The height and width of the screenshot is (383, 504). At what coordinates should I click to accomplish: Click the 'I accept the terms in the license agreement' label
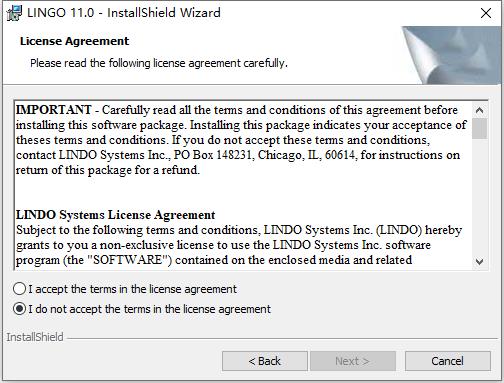point(132,289)
